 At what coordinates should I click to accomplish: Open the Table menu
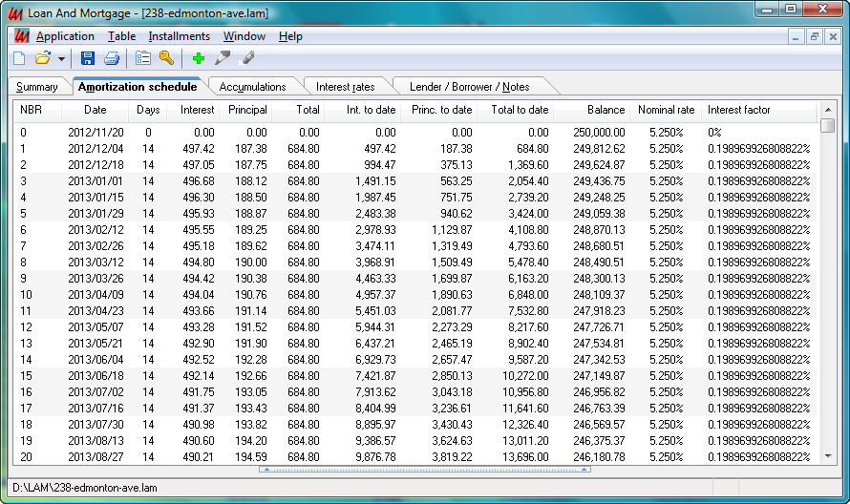pyautogui.click(x=121, y=36)
